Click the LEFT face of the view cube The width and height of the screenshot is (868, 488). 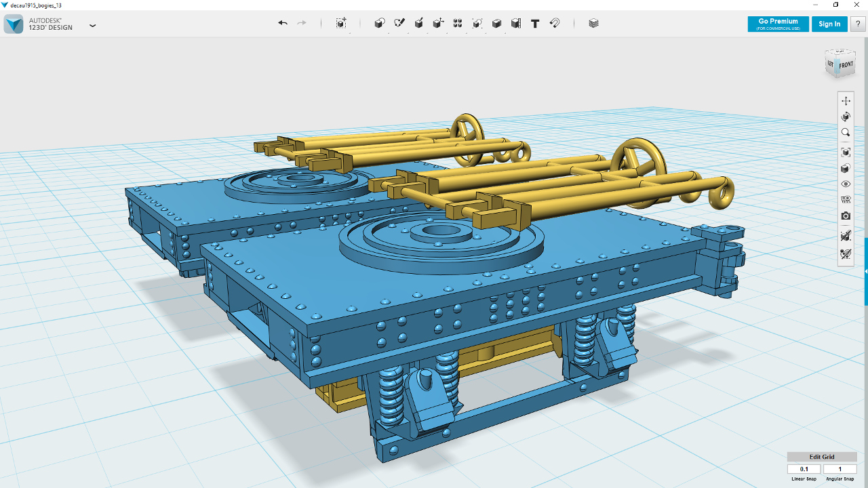point(831,64)
